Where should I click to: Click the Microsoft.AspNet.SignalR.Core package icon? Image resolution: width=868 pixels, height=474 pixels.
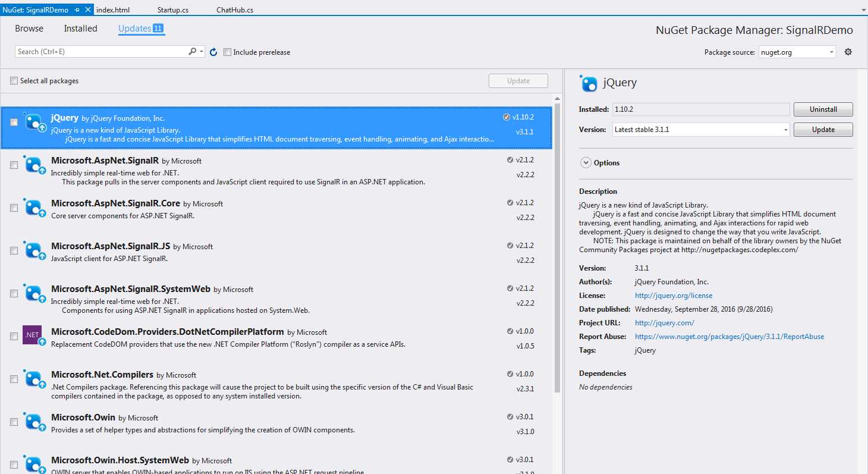(x=34, y=208)
